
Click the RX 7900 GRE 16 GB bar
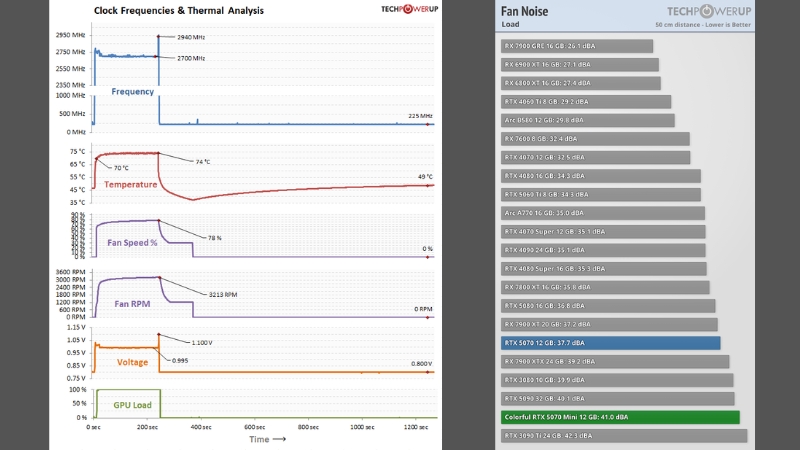point(577,46)
